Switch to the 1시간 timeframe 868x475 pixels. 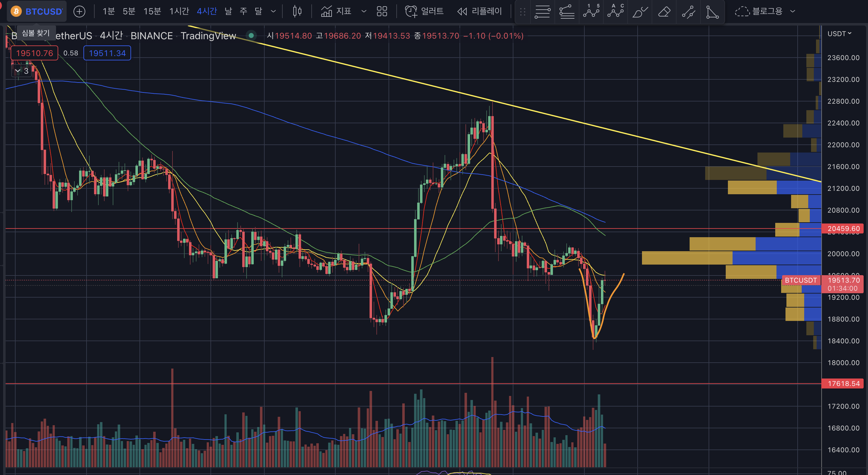(179, 12)
